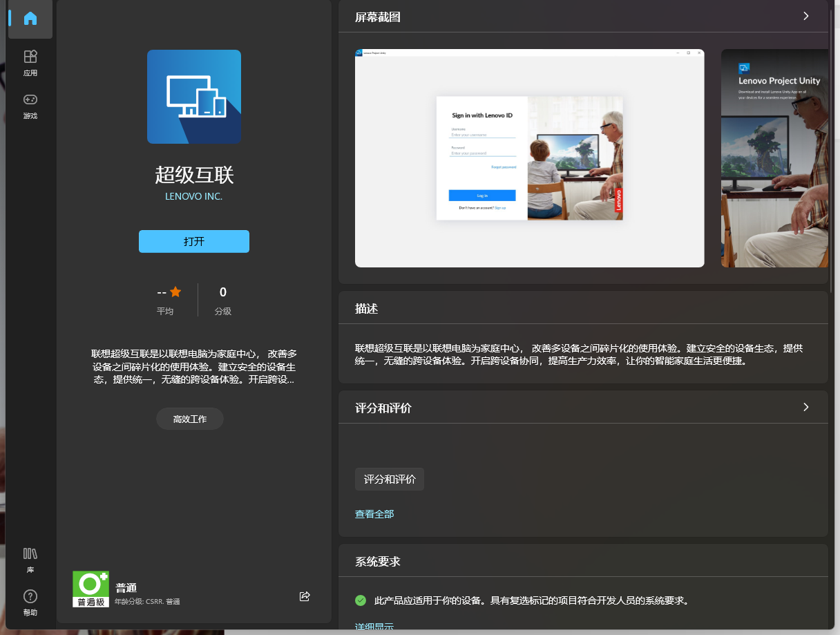Click the 打开 (Open) button
This screenshot has width=840, height=635.
click(x=194, y=241)
